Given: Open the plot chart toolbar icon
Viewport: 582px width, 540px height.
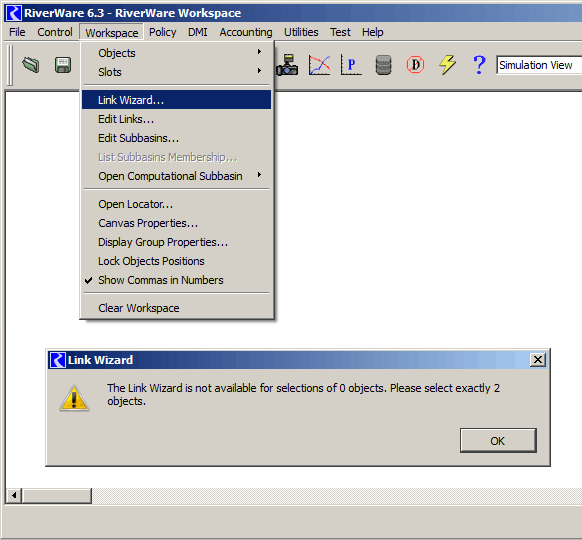Looking at the screenshot, I should (319, 65).
